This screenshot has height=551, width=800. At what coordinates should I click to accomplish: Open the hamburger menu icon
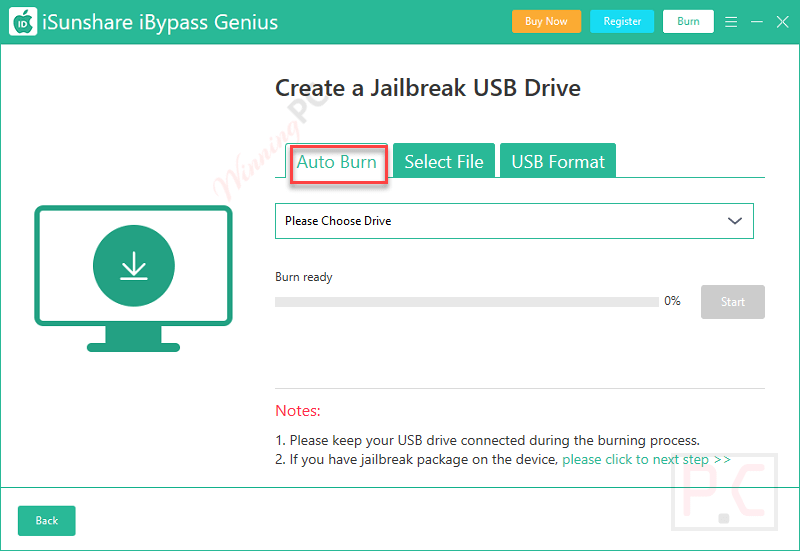pos(731,22)
